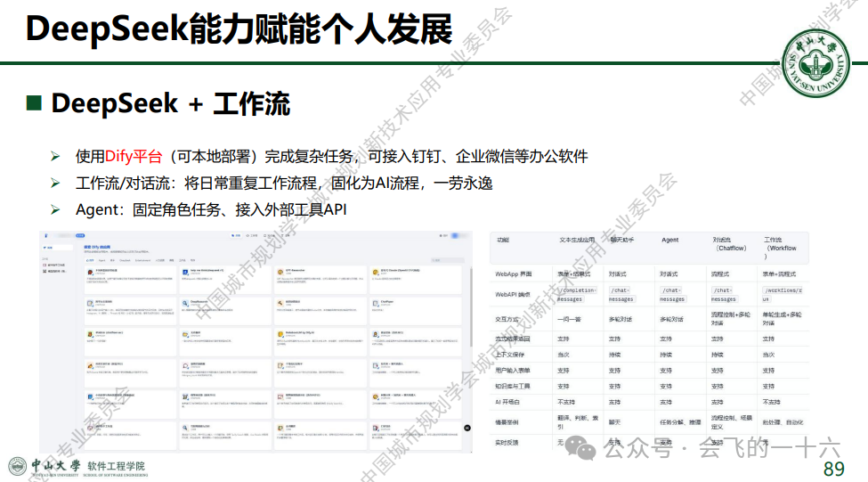Click the help me think (deepseek-r1) card icon
The height and width of the screenshot is (482, 868).
tap(185, 272)
